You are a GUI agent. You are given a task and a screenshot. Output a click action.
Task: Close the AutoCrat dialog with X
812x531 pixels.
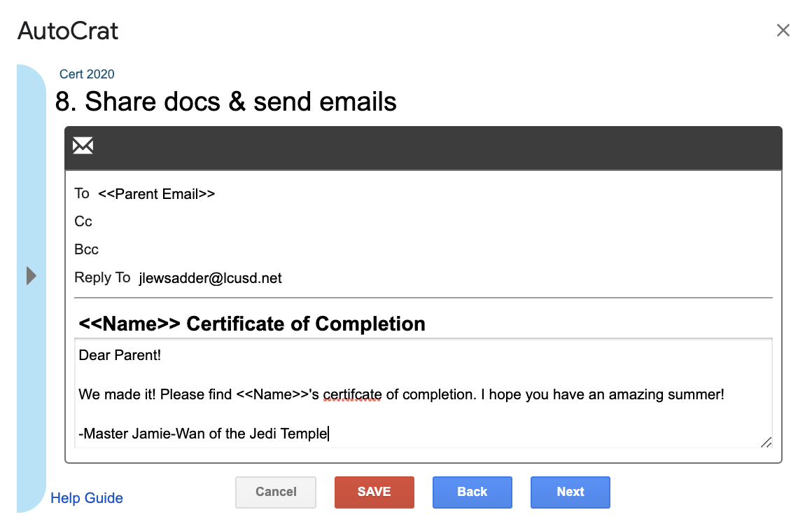[x=783, y=30]
